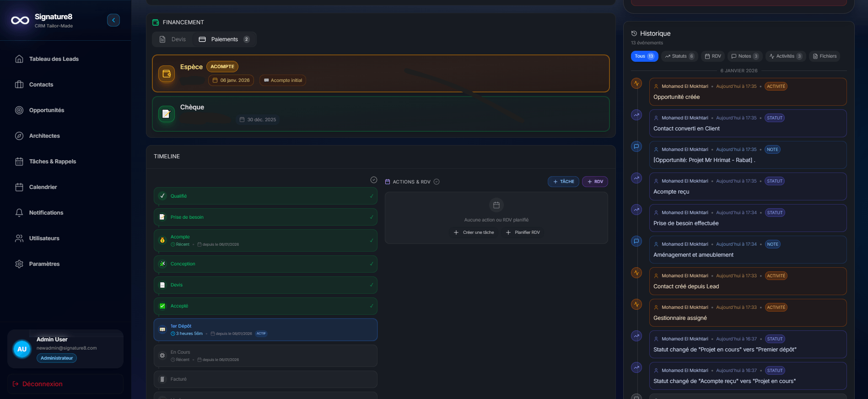Viewport: 868px width, 399px height.
Task: Add a new Tâche
Action: coord(563,182)
